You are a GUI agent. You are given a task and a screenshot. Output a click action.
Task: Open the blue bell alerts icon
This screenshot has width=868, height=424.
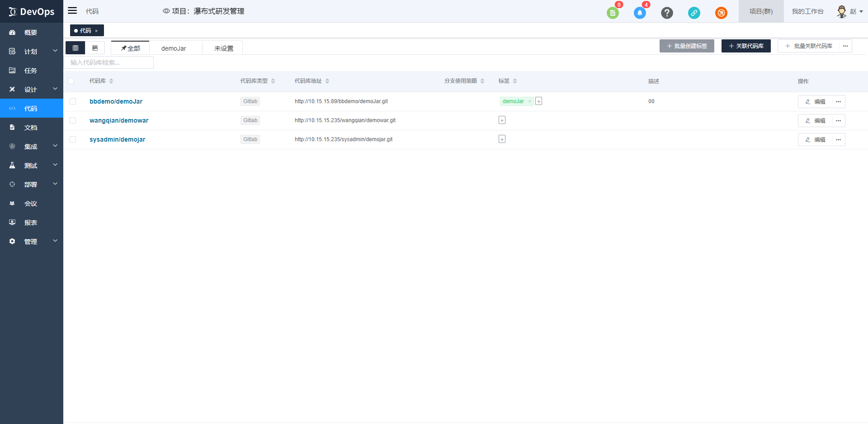[640, 13]
